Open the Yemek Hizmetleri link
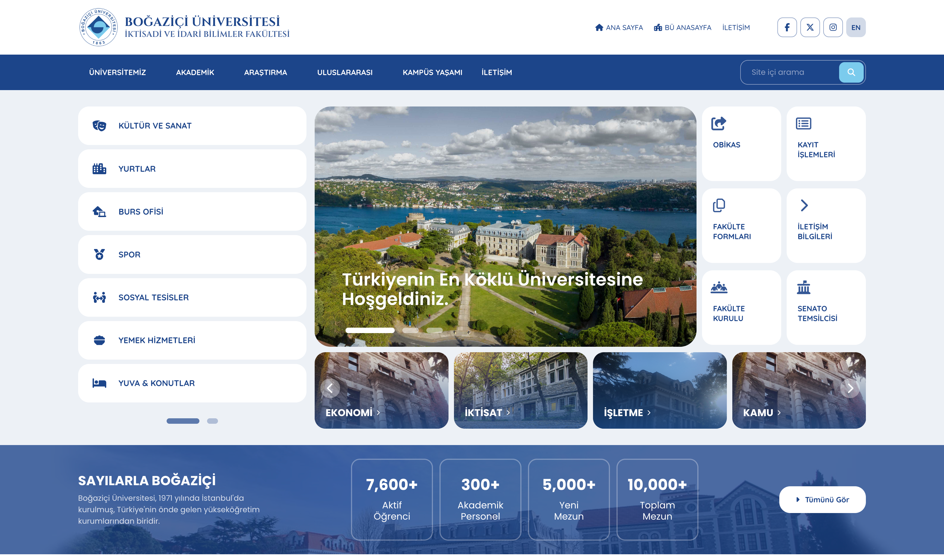944x560 pixels. coord(157,340)
